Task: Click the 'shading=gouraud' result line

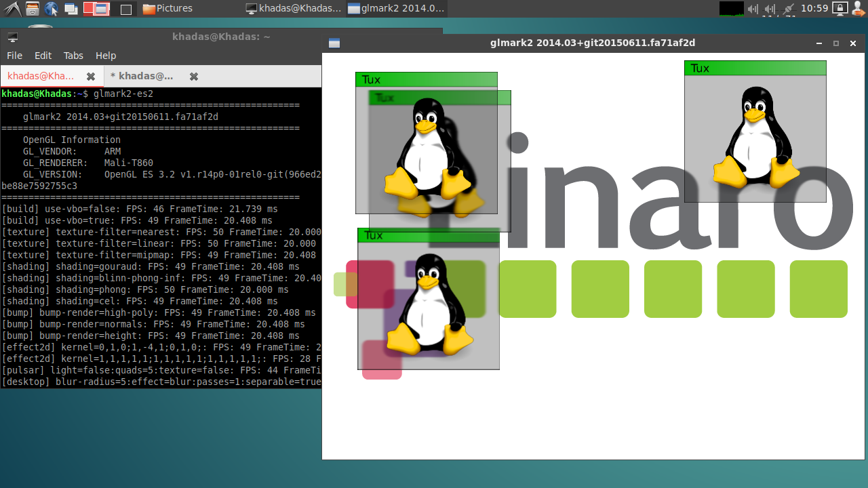Action: tap(151, 266)
